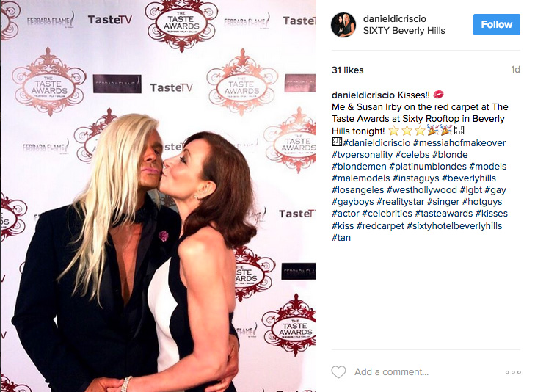Follow danieldicriscio with the blue button
The width and height of the screenshot is (535, 392).
pyautogui.click(x=496, y=24)
